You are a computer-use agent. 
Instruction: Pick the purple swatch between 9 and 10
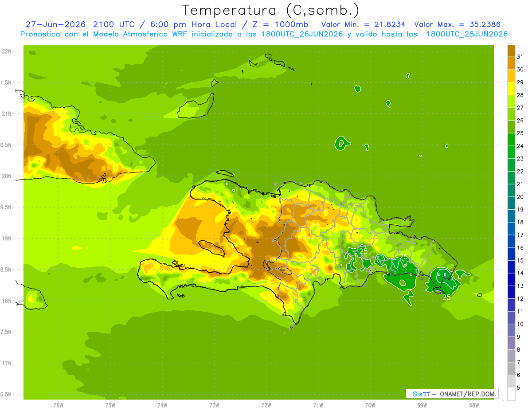coord(511,330)
